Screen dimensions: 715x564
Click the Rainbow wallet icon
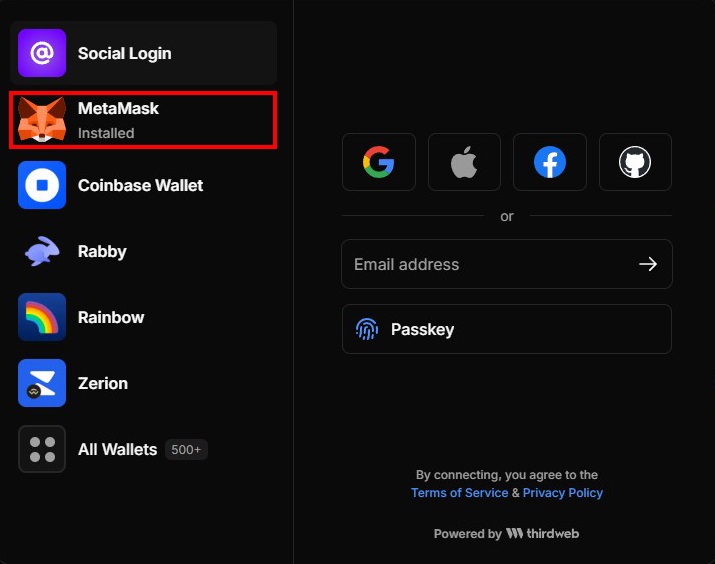[x=42, y=317]
